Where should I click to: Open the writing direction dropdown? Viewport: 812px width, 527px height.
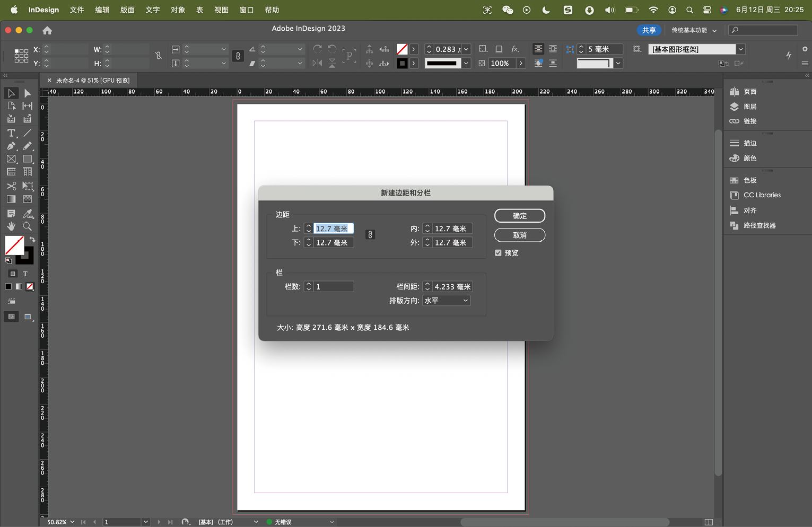(x=447, y=301)
